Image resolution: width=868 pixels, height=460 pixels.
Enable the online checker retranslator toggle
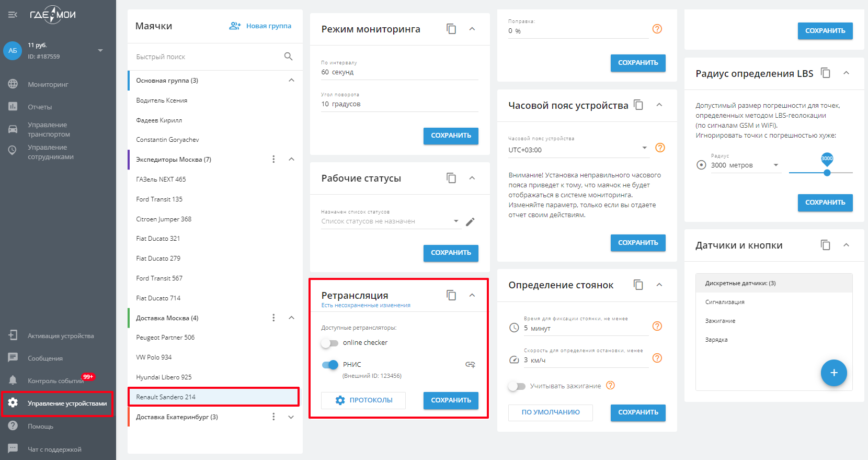330,343
